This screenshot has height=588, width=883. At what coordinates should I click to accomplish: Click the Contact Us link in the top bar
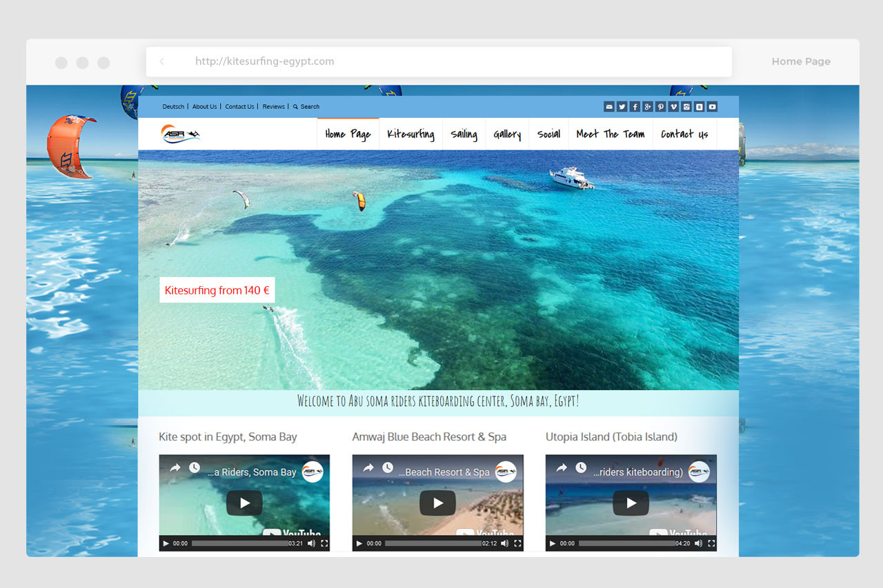tap(239, 107)
